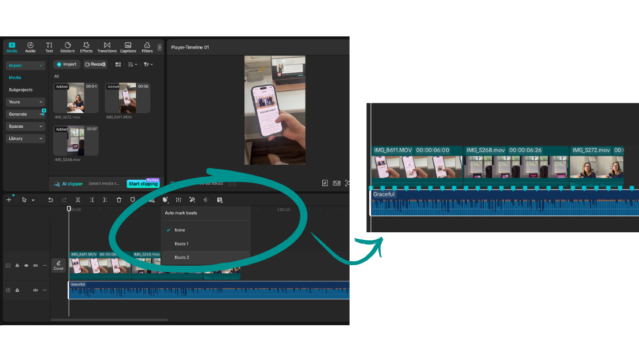Click Start clipping button
The width and height of the screenshot is (639, 364).
(x=143, y=184)
